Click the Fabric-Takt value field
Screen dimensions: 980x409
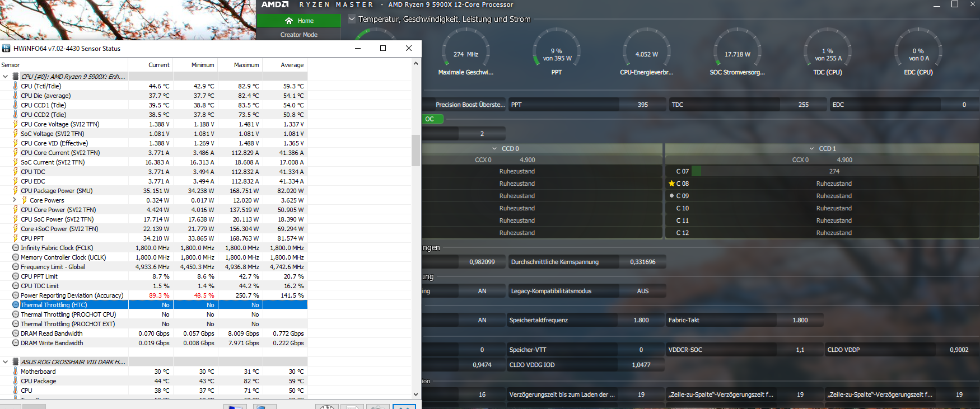[800, 320]
